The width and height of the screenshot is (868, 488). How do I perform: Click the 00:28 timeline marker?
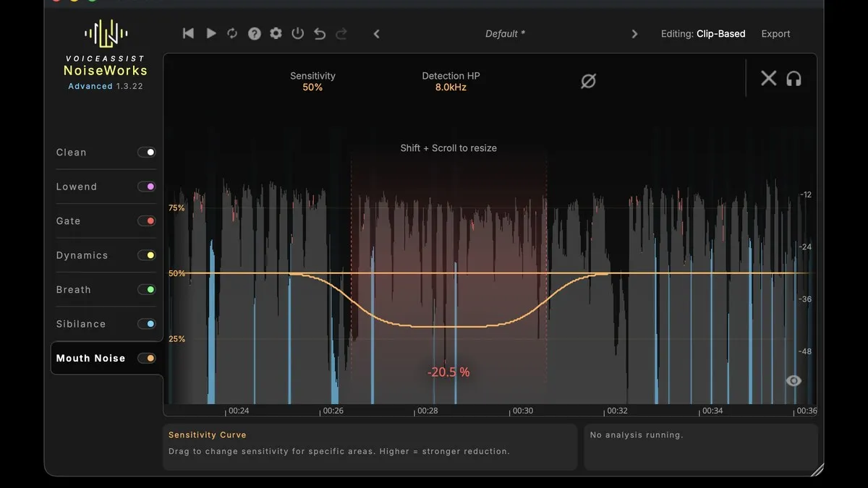click(427, 411)
